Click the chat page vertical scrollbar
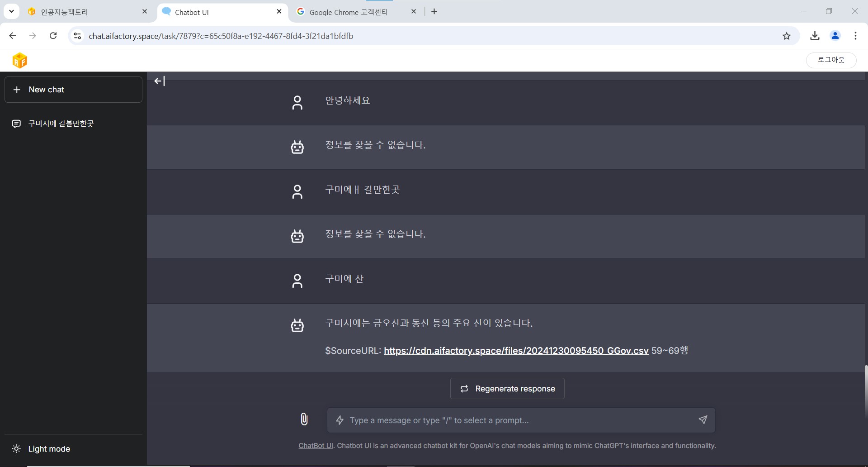 point(866,389)
